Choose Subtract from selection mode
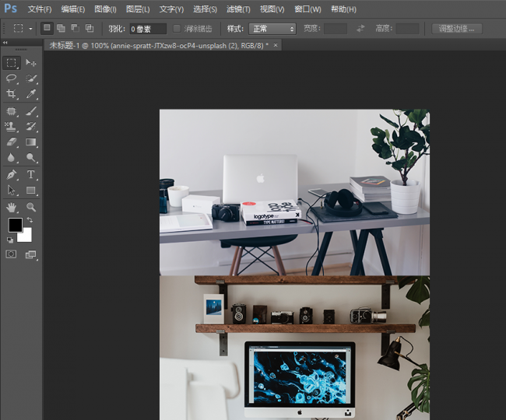The height and width of the screenshot is (420, 506). click(76, 28)
